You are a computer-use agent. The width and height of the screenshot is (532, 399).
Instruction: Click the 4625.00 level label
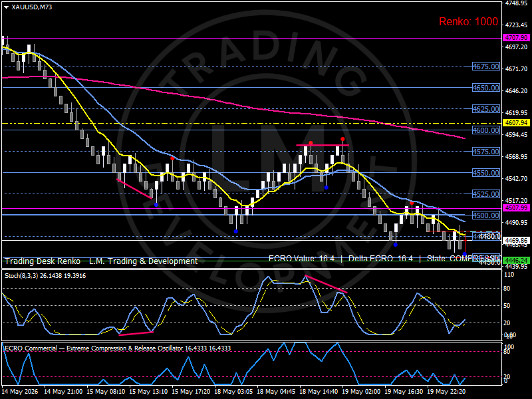pyautogui.click(x=486, y=109)
